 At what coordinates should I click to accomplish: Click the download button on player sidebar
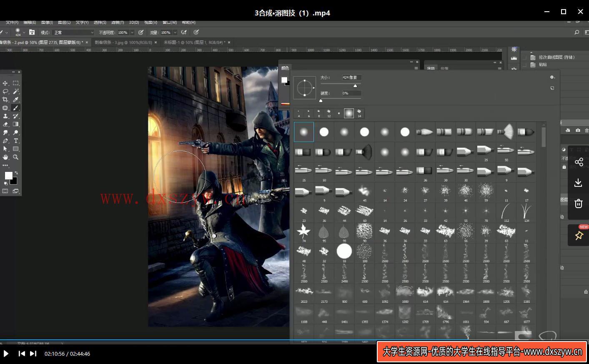[x=579, y=183]
